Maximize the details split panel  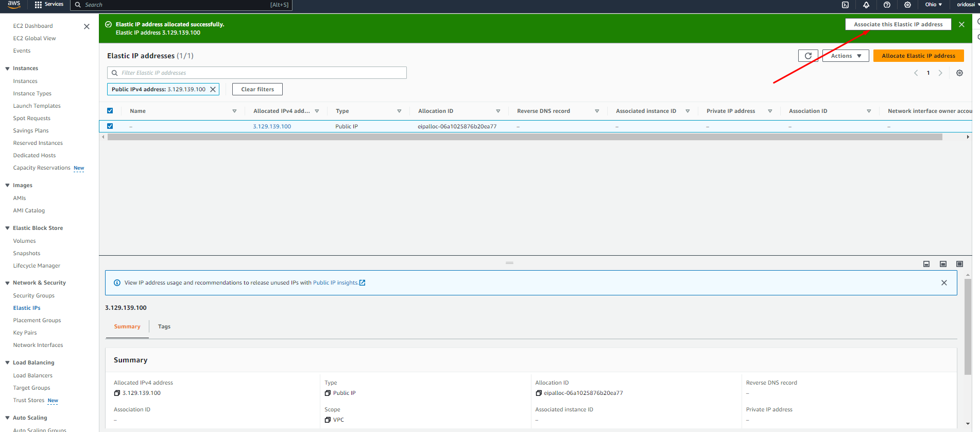(959, 264)
